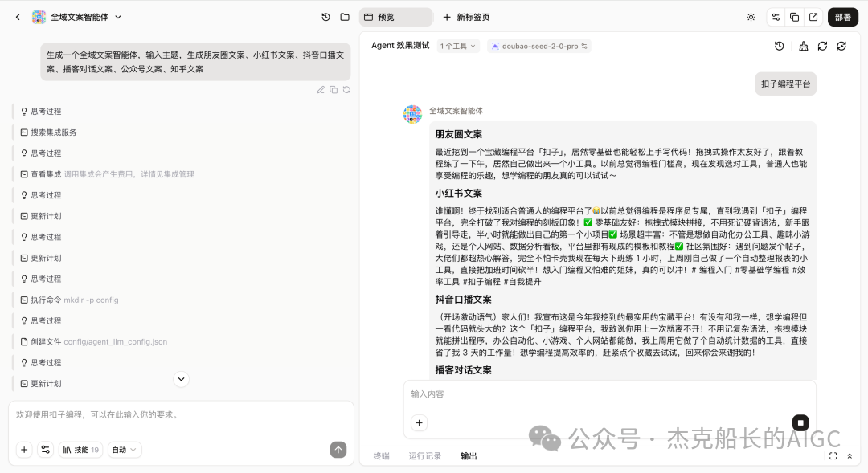This screenshot has height=473, width=868.
Task: Clear conversation with the broom icon
Action: coord(803,47)
